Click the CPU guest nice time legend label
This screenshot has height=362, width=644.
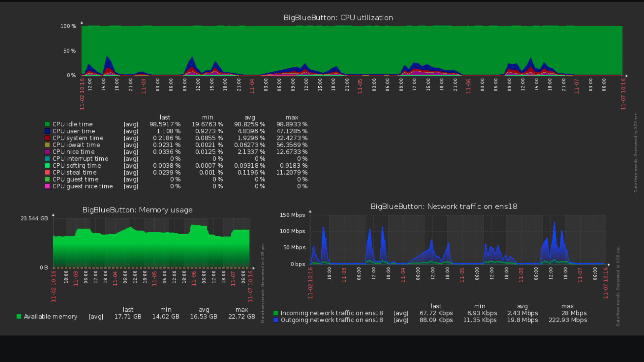83,186
